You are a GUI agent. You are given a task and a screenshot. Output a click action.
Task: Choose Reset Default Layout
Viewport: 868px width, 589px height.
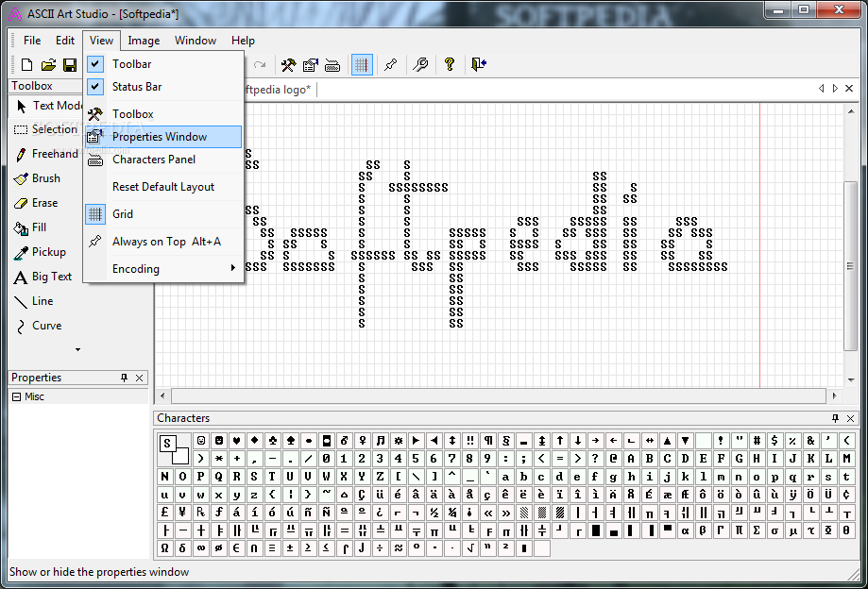[x=163, y=187]
